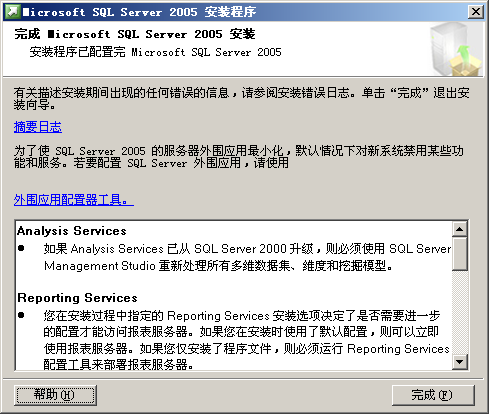Image resolution: width=489 pixels, height=414 pixels.
Task: Click the notes scrollbar thumb
Action: (x=460, y=253)
